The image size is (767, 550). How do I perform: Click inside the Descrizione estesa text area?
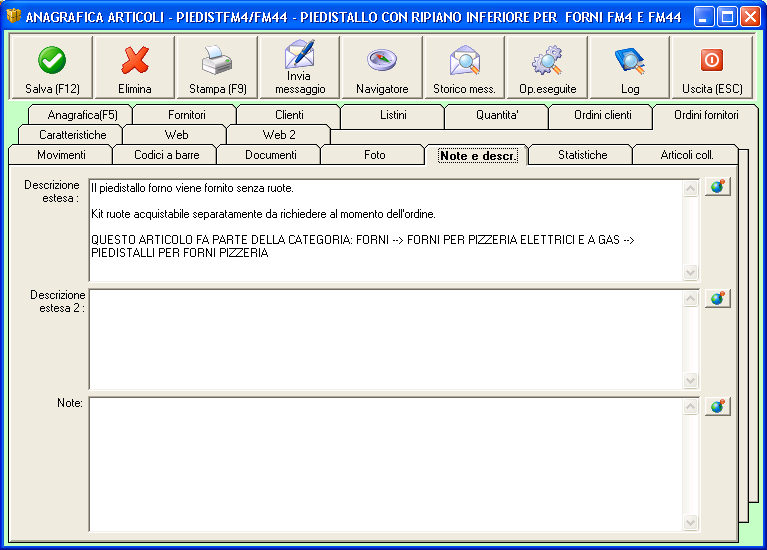(386, 230)
